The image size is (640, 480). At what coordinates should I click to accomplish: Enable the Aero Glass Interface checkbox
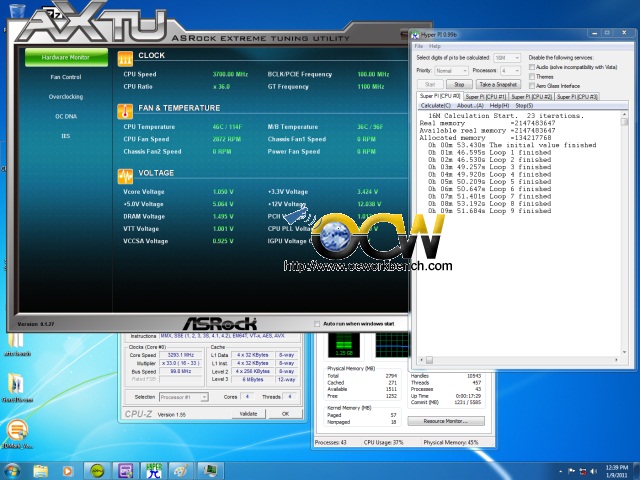532,86
